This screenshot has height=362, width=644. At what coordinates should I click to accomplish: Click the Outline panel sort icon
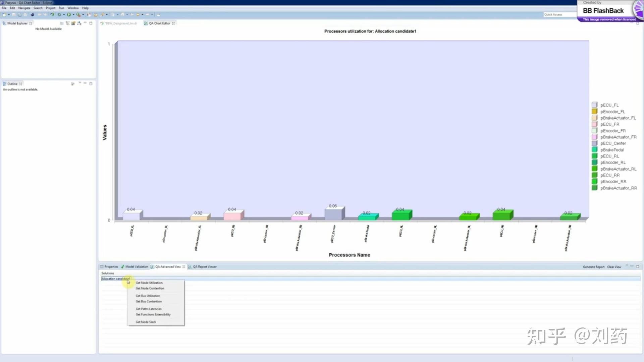72,84
